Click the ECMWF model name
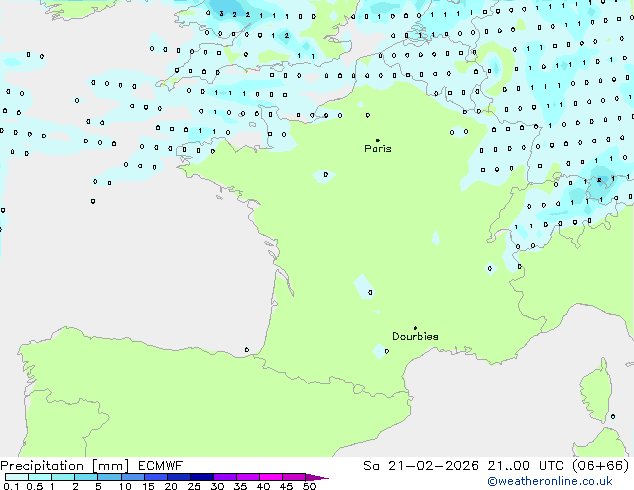 tap(161, 466)
